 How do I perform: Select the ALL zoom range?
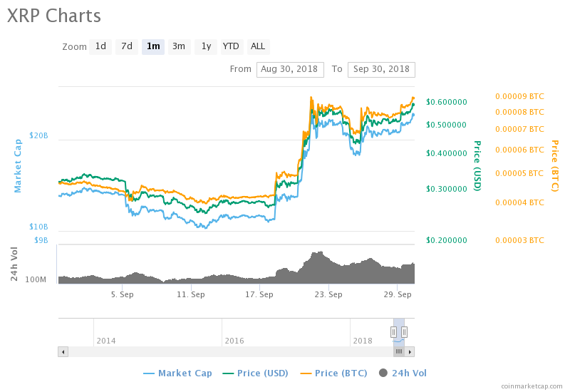point(258,46)
